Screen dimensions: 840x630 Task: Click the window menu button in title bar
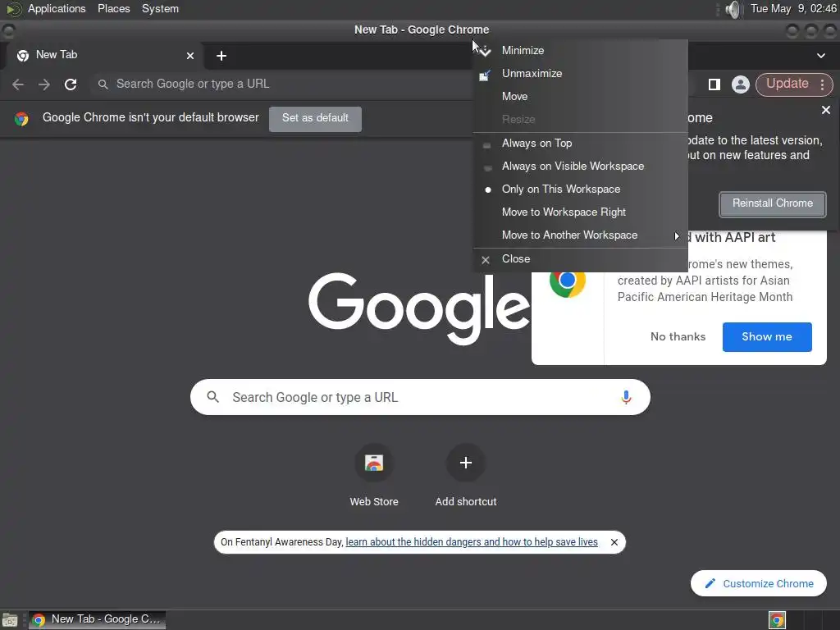(x=8, y=31)
